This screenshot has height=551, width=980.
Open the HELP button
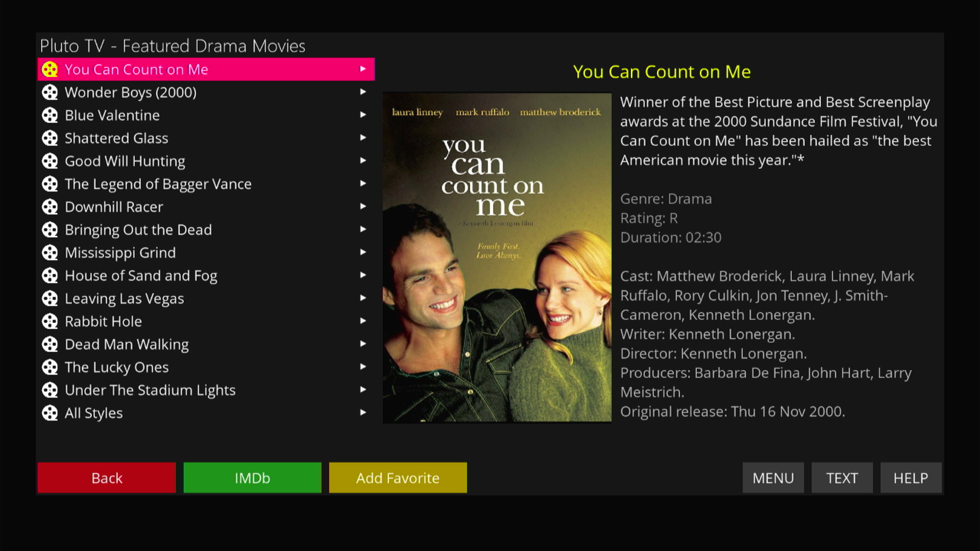click(911, 478)
